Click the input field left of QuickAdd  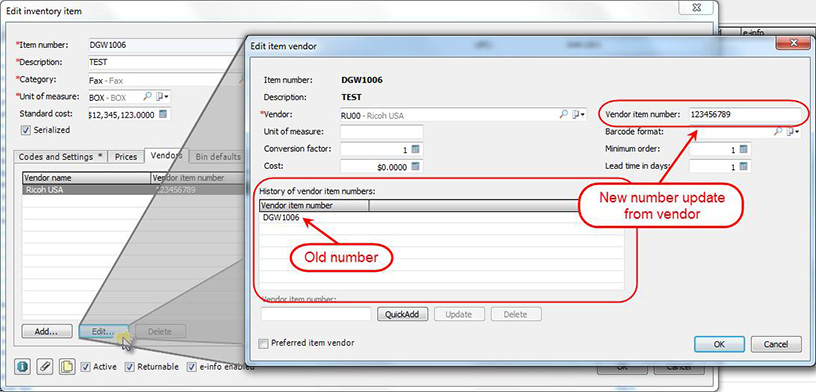316,314
